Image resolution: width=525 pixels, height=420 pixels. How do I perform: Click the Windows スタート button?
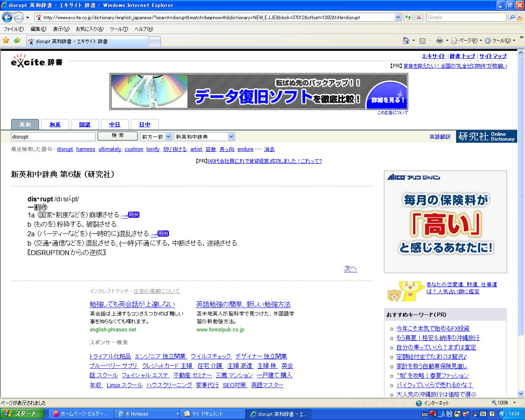tap(21, 414)
